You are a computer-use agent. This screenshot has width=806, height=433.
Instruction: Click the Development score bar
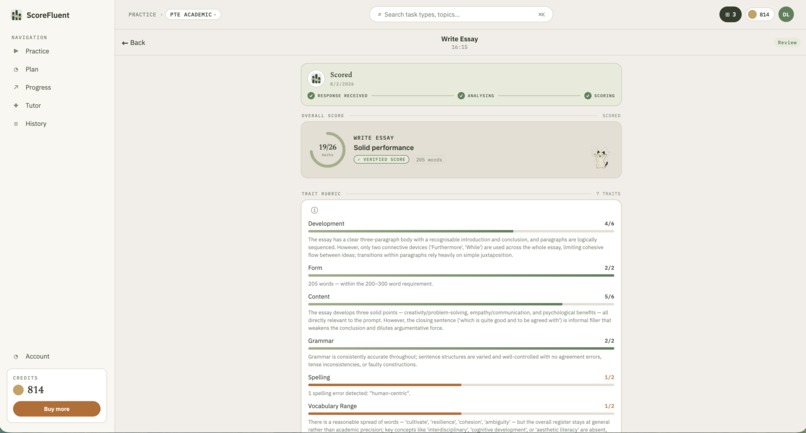pyautogui.click(x=461, y=231)
